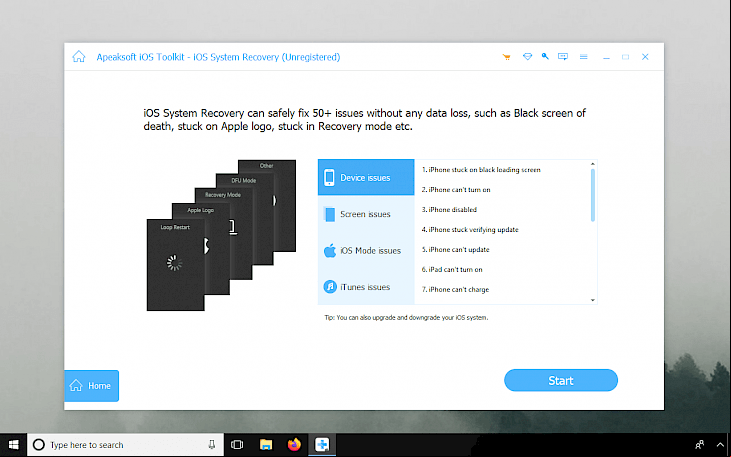Click the issue list scrollbar thumb
Viewport: 731px width, 457px height.
pyautogui.click(x=593, y=195)
